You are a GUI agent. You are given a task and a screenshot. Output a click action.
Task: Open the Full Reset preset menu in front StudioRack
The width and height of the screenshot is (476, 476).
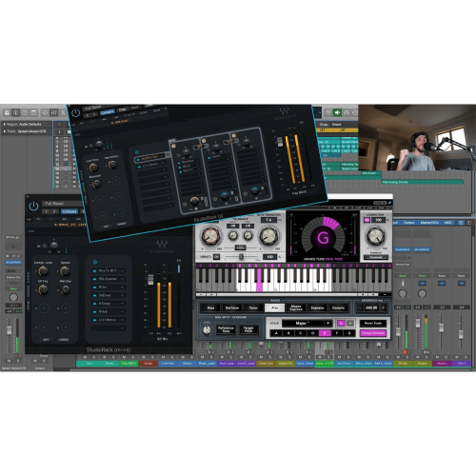(62, 204)
